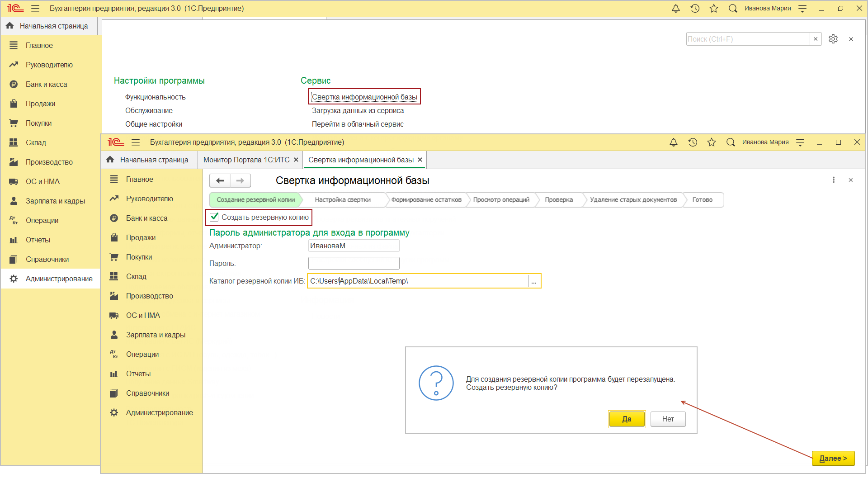The height and width of the screenshot is (478, 868).
Task: Switch to Начальная страница tab in front window
Action: coord(149,160)
